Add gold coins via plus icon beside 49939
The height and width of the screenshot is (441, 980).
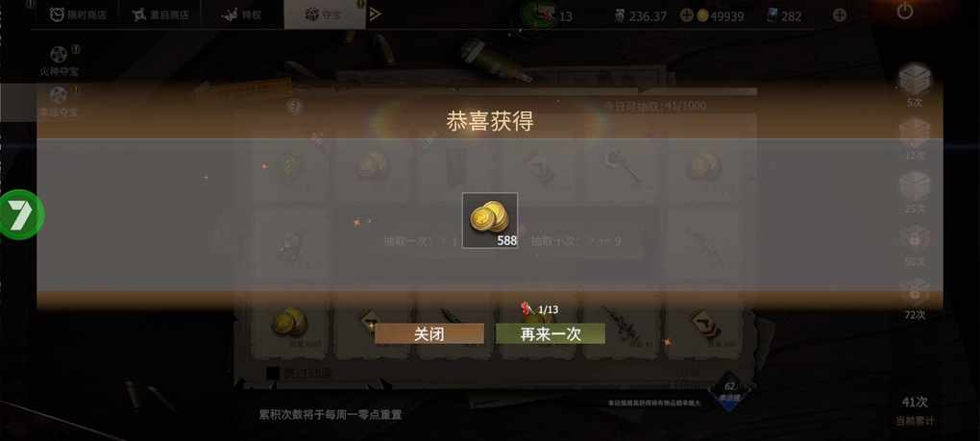(x=686, y=15)
